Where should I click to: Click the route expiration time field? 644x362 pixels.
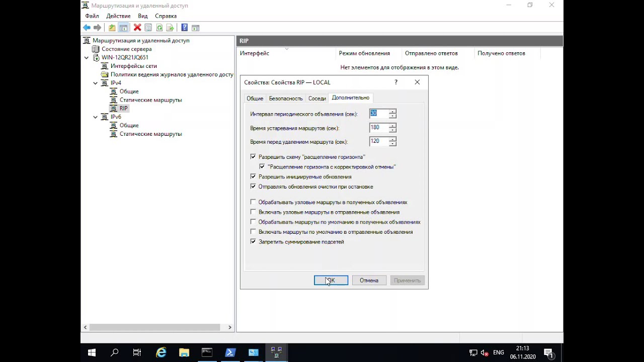click(379, 128)
